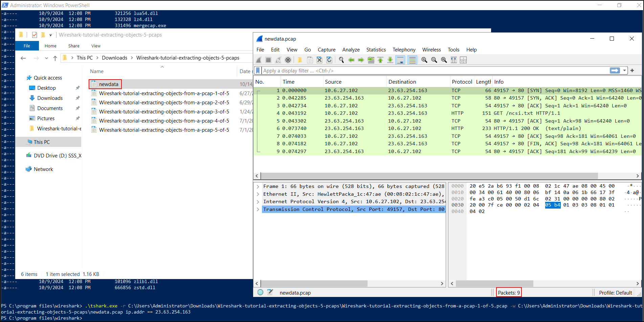The image size is (644, 322).
Task: Open display filter history dropdown arrow
Action: pyautogui.click(x=624, y=70)
